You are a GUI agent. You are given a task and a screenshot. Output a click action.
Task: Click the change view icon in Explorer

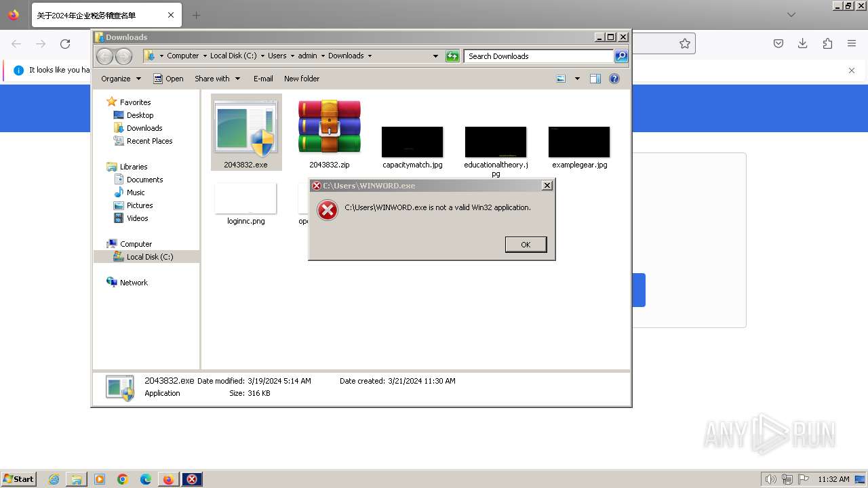561,79
